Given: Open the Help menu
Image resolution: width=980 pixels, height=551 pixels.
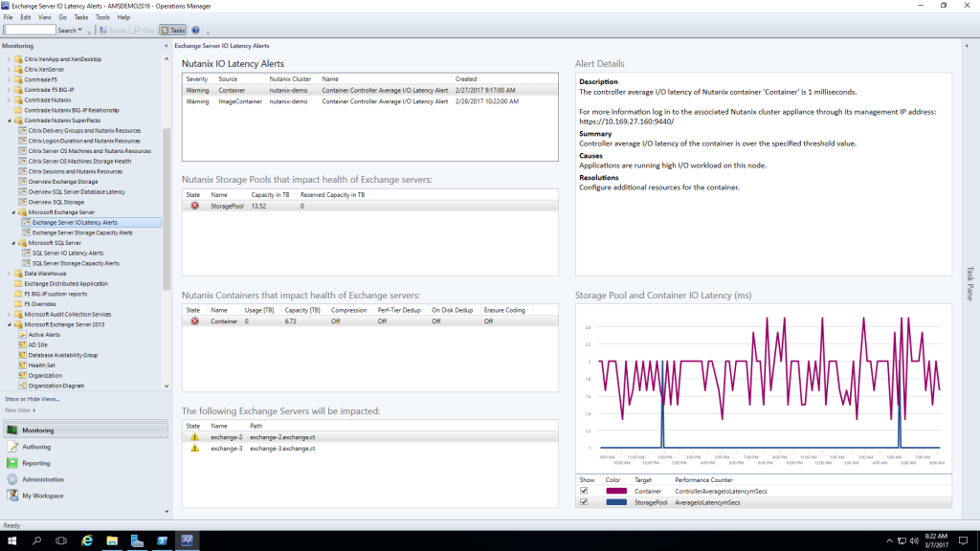Looking at the screenshot, I should pyautogui.click(x=123, y=17).
